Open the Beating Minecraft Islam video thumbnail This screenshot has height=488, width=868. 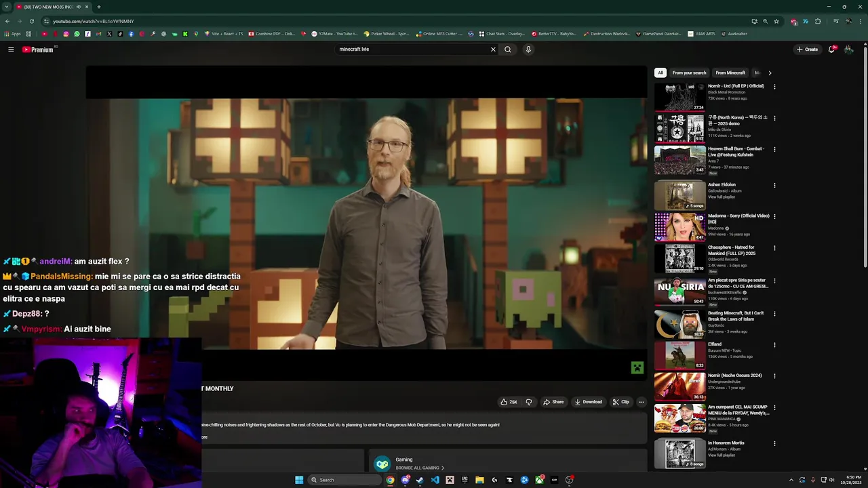(679, 324)
